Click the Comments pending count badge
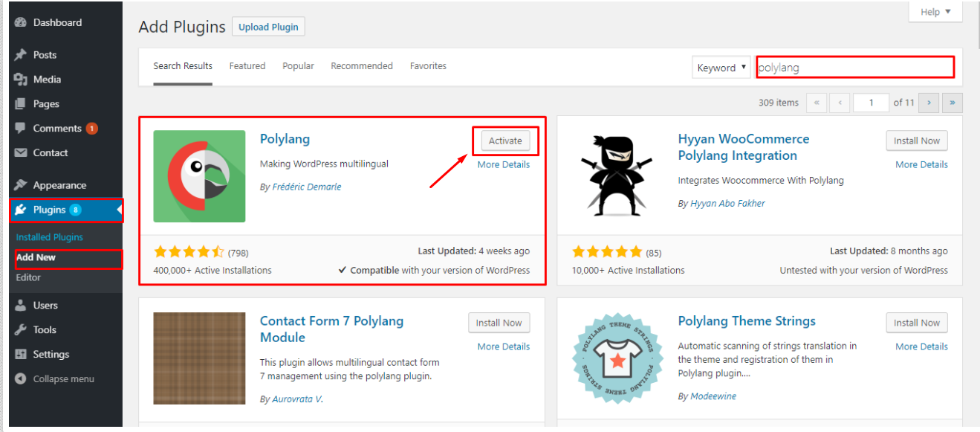This screenshot has width=980, height=432. (91, 129)
